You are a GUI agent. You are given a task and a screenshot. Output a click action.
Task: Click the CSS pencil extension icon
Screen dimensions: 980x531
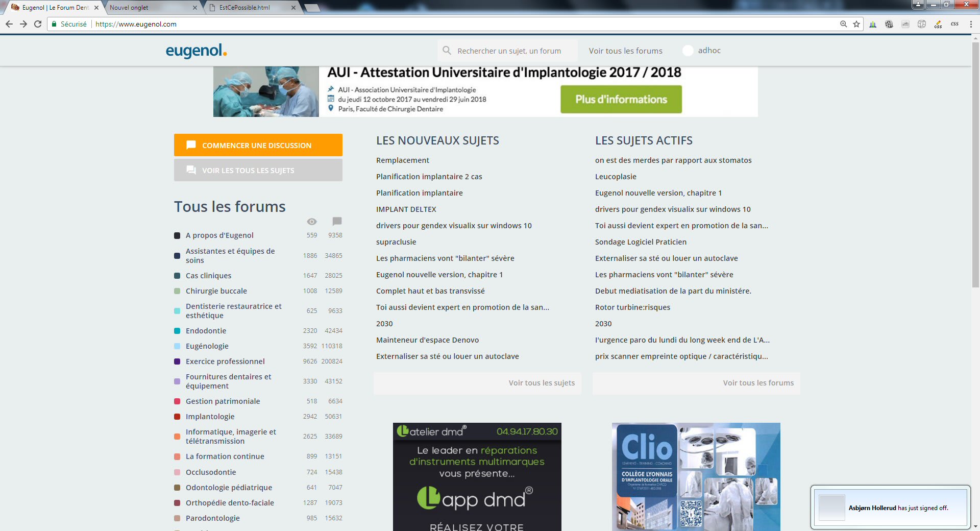click(938, 24)
